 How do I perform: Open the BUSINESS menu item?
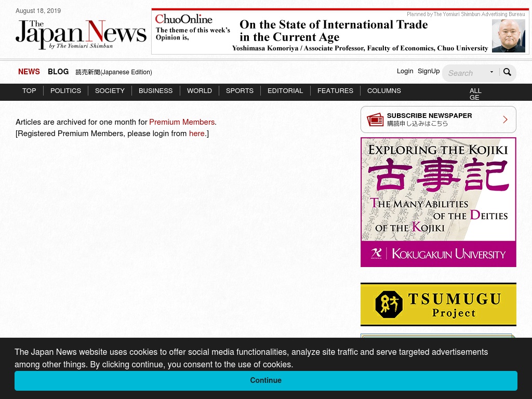[x=156, y=90]
